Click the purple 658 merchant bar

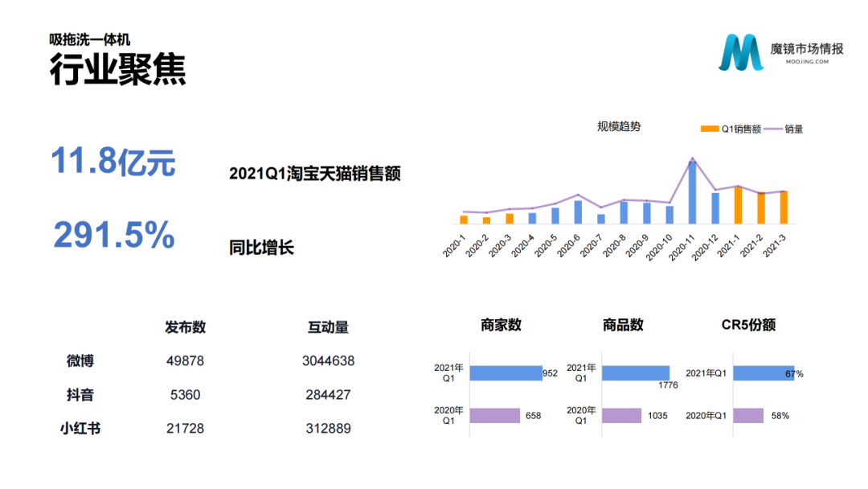point(495,415)
